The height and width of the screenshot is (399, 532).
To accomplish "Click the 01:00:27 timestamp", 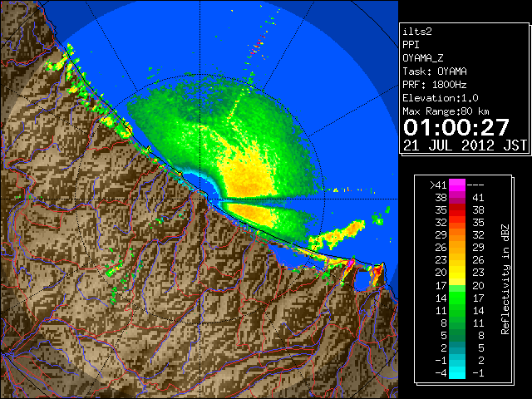I will pyautogui.click(x=456, y=127).
